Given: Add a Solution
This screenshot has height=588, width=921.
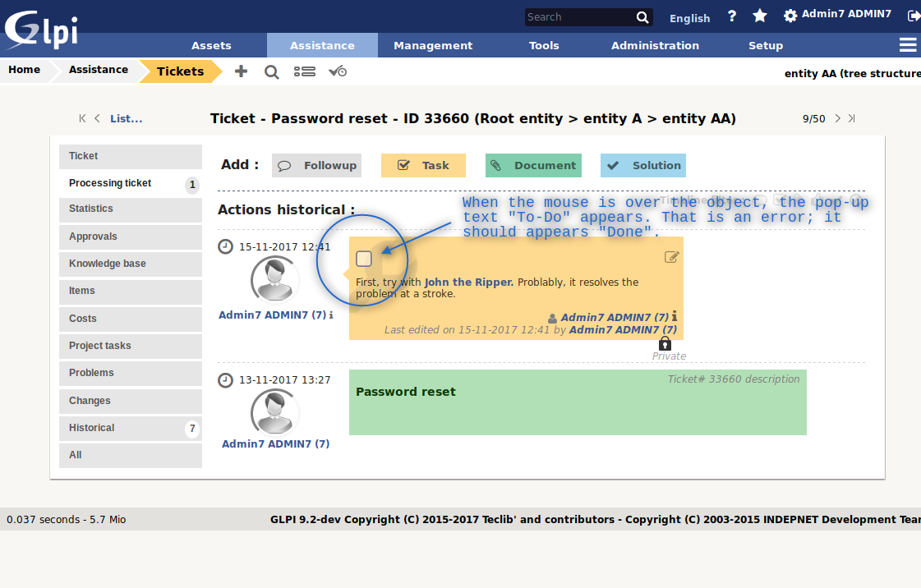Looking at the screenshot, I should coord(643,166).
